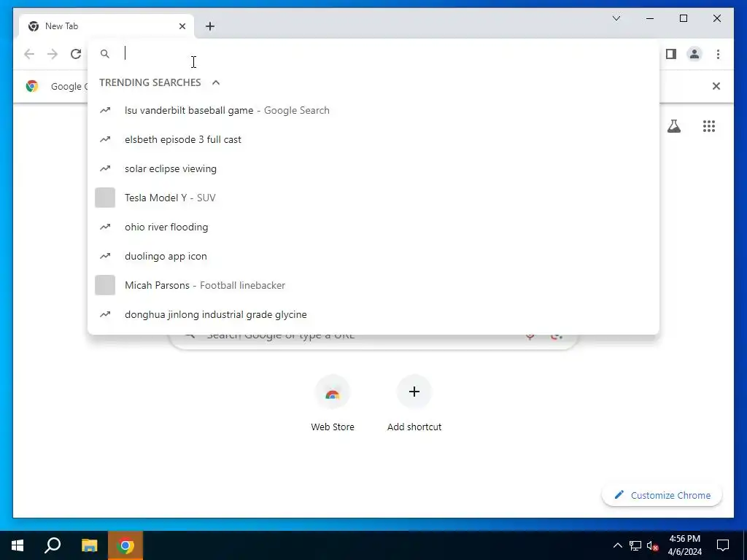Open Chrome three-dot menu
The image size is (747, 560).
pos(718,54)
